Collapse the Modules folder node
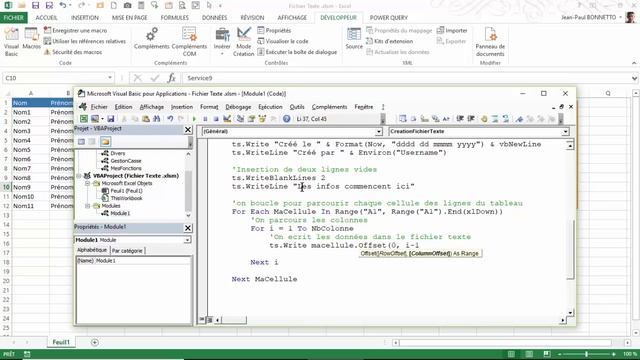 87,206
